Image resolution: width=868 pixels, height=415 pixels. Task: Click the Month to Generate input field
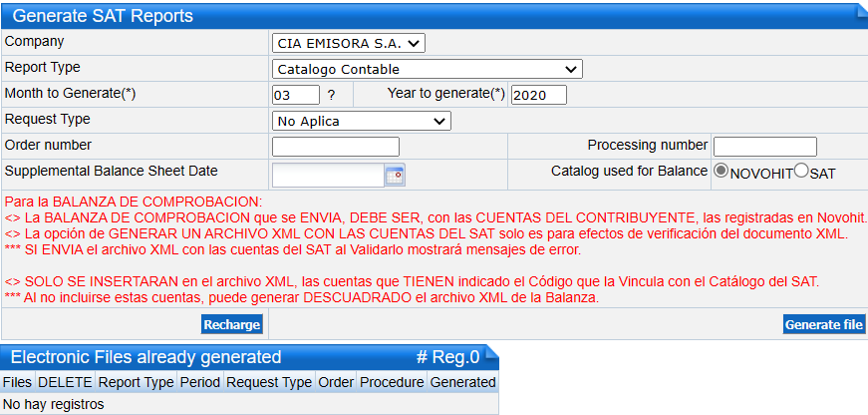point(296,95)
